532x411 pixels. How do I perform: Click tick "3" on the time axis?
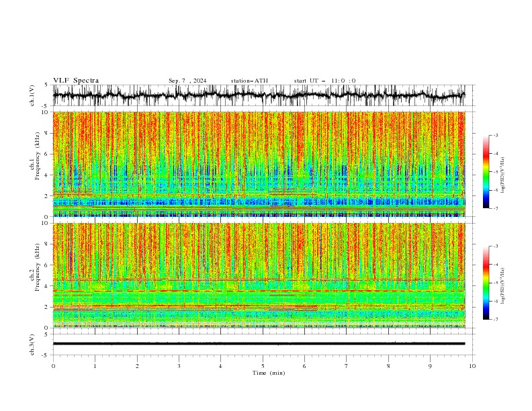coord(179,366)
